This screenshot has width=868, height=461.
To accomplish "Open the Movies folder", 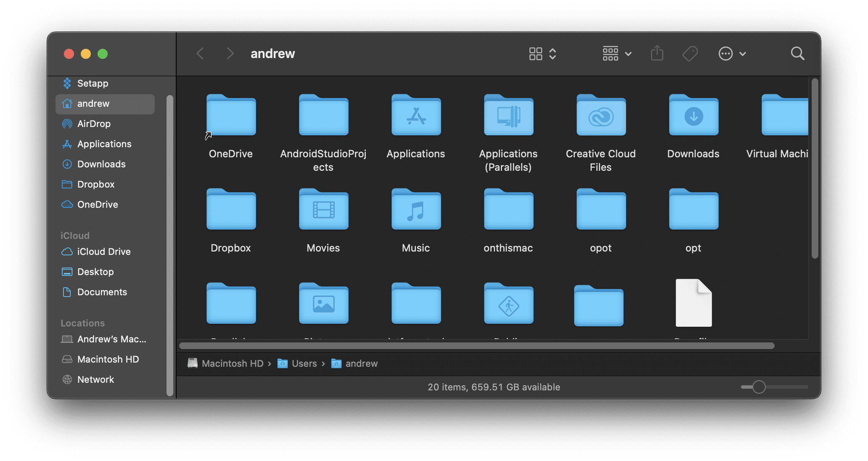I will [323, 209].
